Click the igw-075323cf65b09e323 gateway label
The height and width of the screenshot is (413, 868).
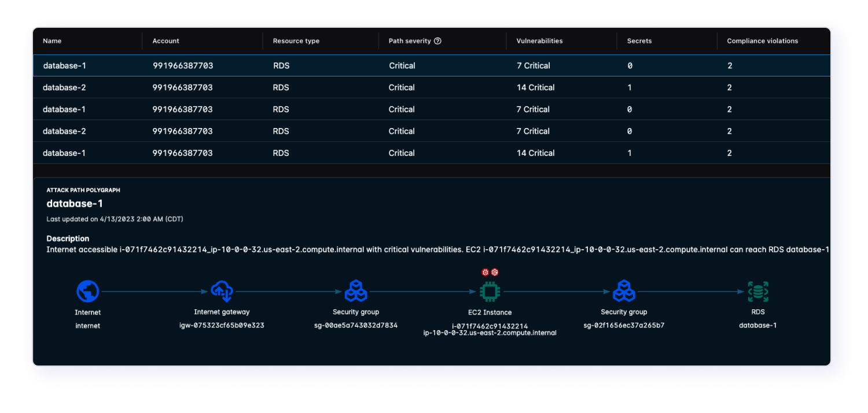pos(222,326)
